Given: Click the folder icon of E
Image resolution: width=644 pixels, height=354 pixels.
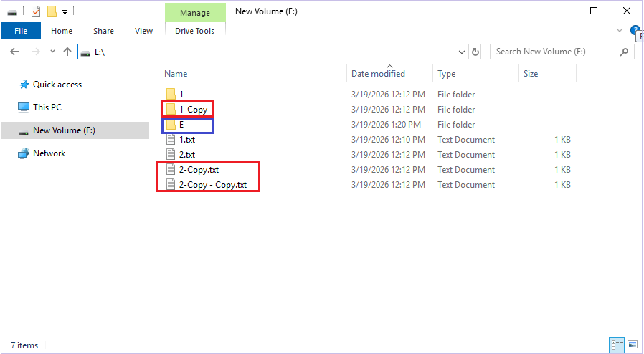Looking at the screenshot, I should coord(171,125).
